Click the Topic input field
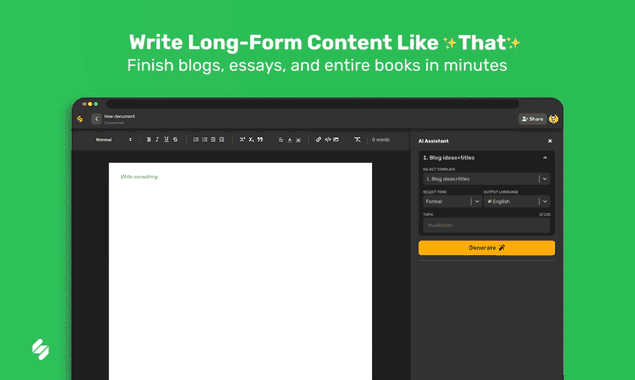 pyautogui.click(x=486, y=225)
